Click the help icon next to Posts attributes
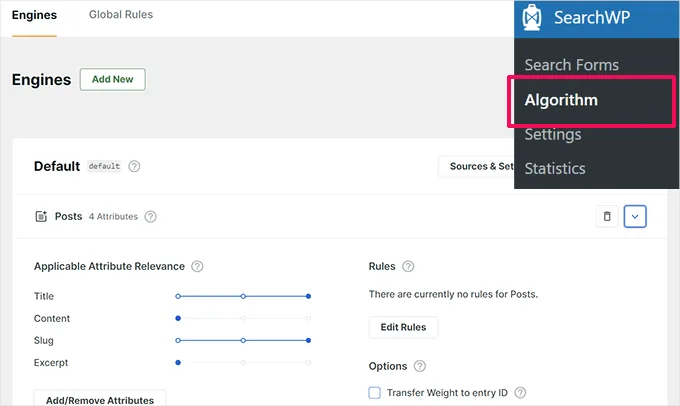This screenshot has height=406, width=680. 150,216
